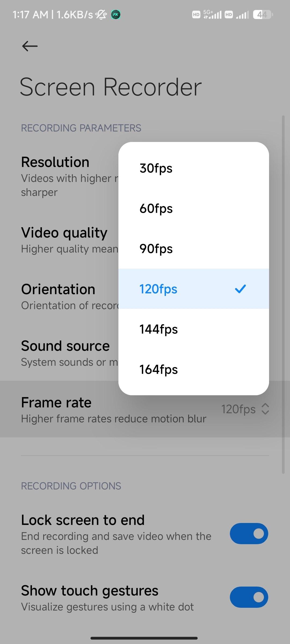Screen dimensions: 290x644
Task: Tap the back arrow icon
Action: click(30, 46)
